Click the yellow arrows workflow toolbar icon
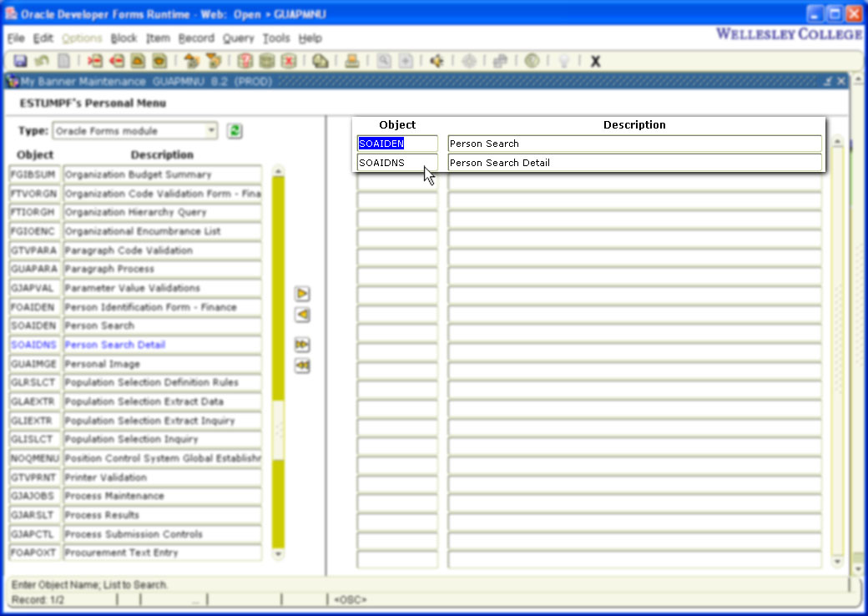This screenshot has height=616, width=868. 437,61
